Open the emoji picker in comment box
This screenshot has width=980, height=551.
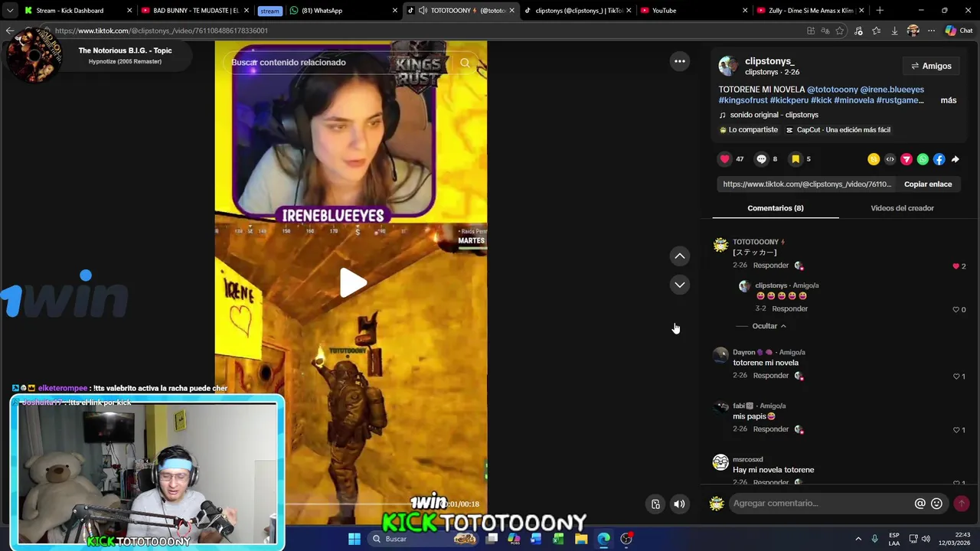click(x=936, y=504)
